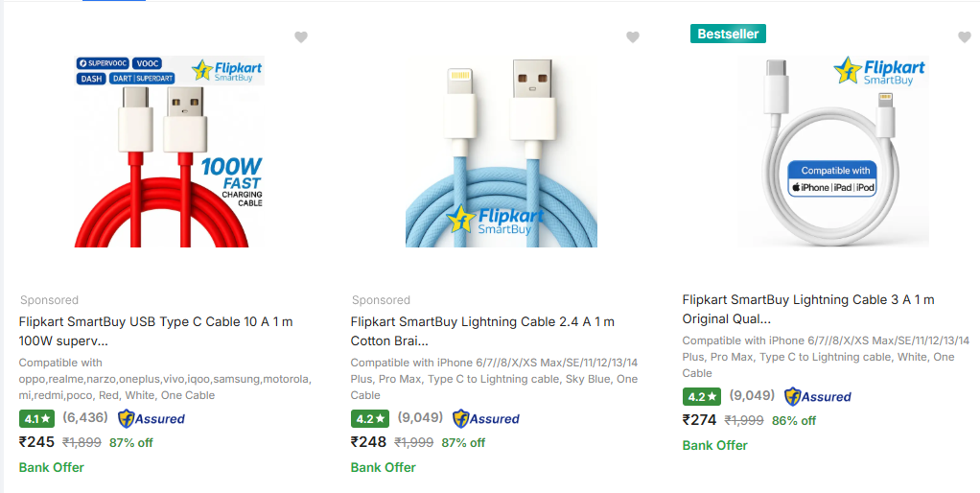Click Assured badge on sky blue cable
Image resolution: width=980 pixels, height=493 pixels.
485,418
